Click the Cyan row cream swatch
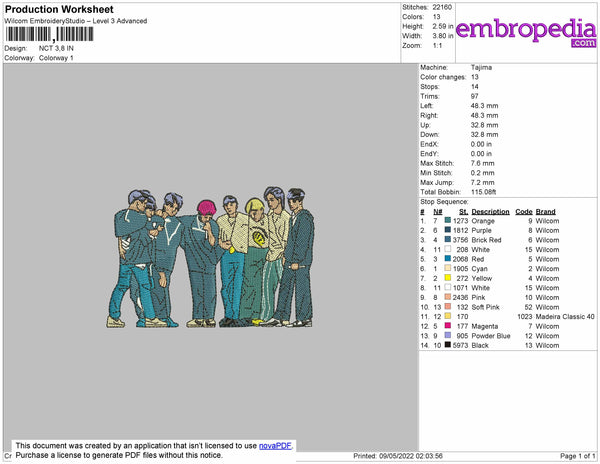The width and height of the screenshot is (600, 464). (448, 269)
